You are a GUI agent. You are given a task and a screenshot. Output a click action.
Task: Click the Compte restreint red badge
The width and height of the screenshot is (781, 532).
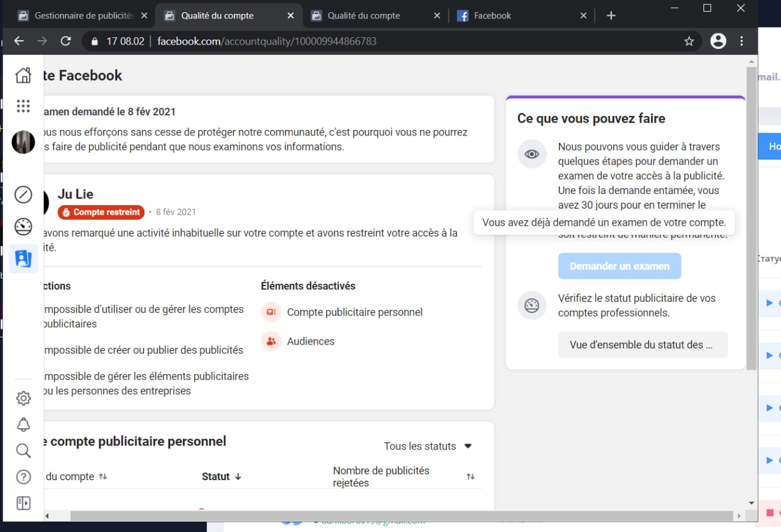101,212
